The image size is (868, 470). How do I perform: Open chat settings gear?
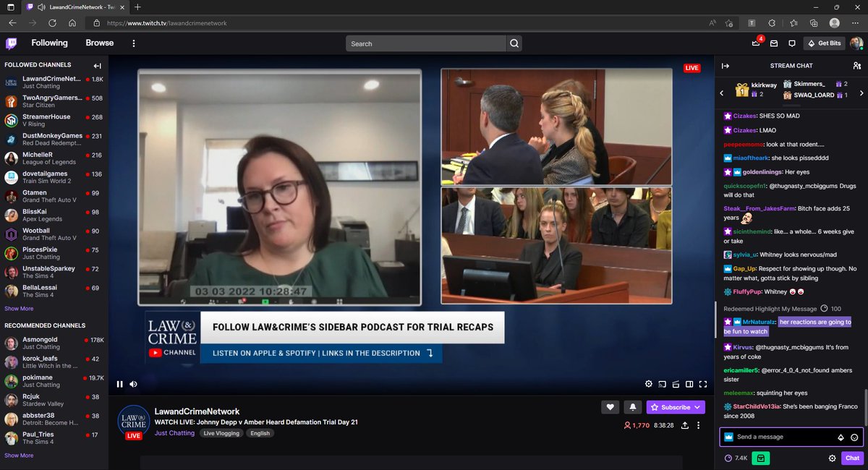click(x=833, y=458)
